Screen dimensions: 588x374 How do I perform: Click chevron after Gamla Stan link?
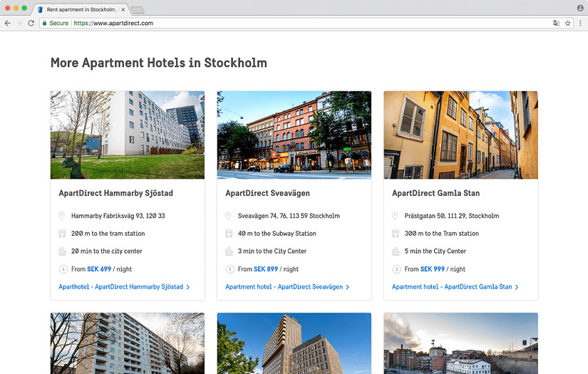point(517,287)
